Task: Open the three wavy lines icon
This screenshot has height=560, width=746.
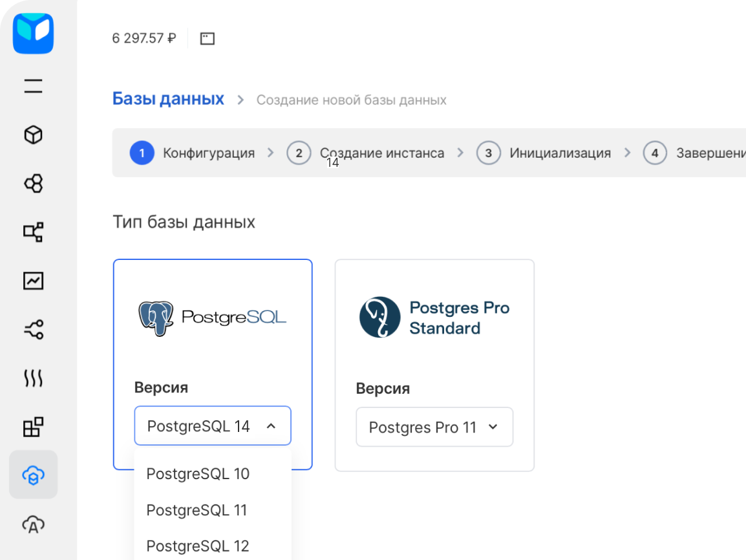Action: click(34, 378)
